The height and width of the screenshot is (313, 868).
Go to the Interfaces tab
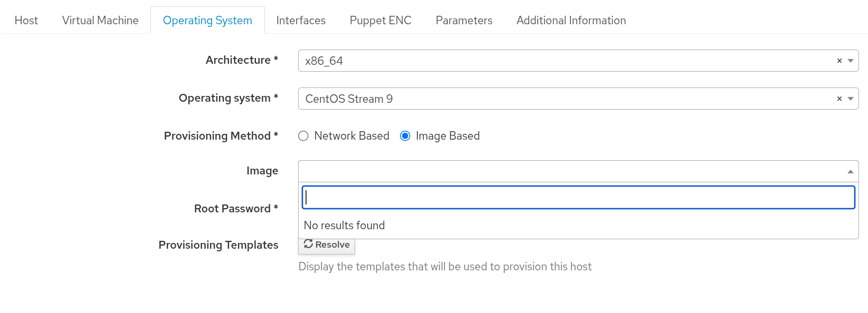point(301,21)
